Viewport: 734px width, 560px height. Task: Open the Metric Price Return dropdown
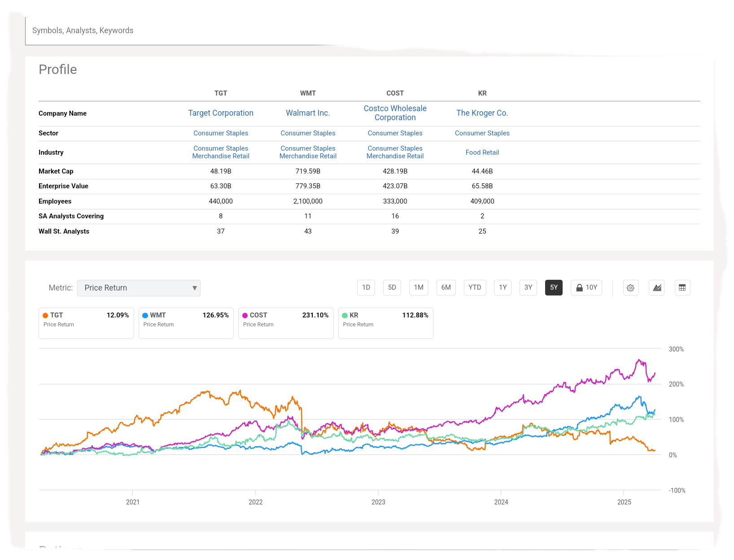pos(139,288)
